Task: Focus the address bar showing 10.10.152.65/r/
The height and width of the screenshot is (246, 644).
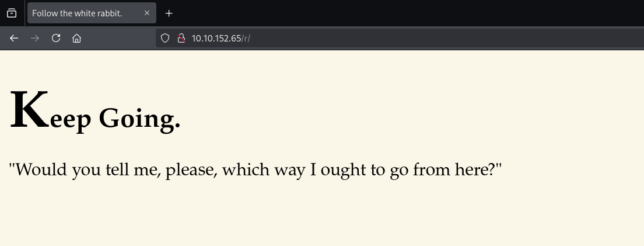Action: point(350,38)
